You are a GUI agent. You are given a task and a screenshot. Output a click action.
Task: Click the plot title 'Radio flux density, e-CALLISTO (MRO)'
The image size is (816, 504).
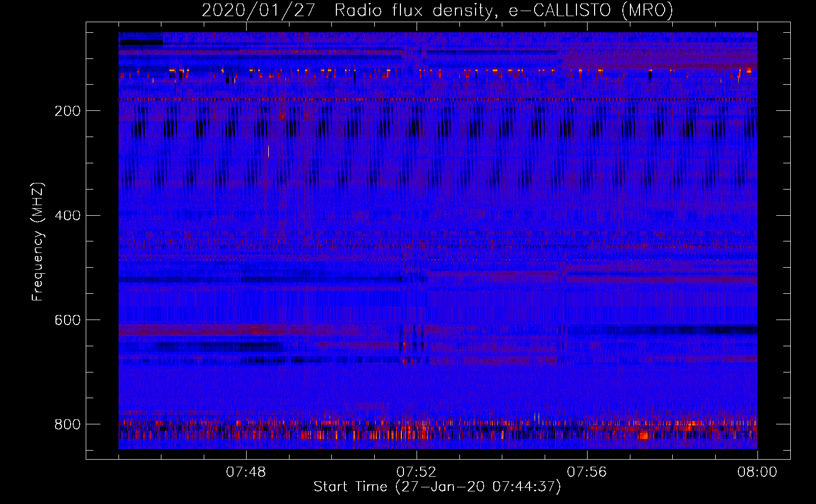point(504,10)
